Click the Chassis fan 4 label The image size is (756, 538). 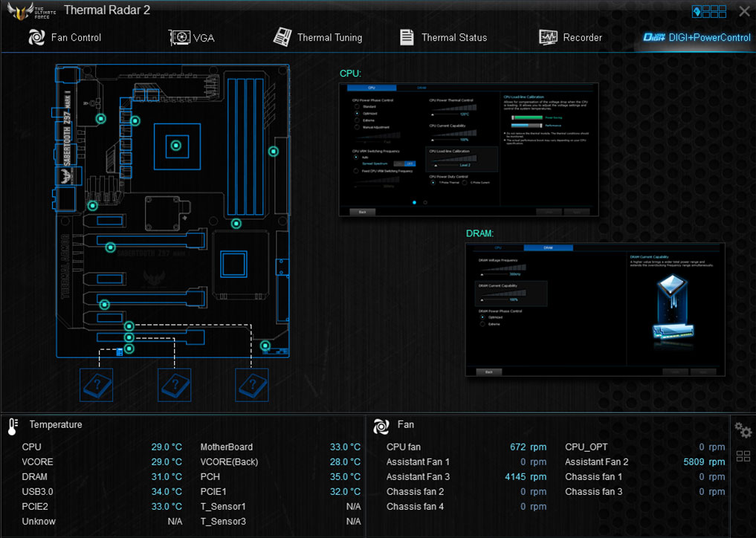(415, 507)
